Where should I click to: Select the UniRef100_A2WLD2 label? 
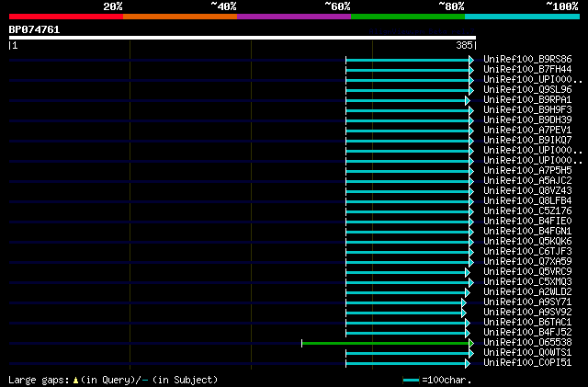click(x=527, y=292)
